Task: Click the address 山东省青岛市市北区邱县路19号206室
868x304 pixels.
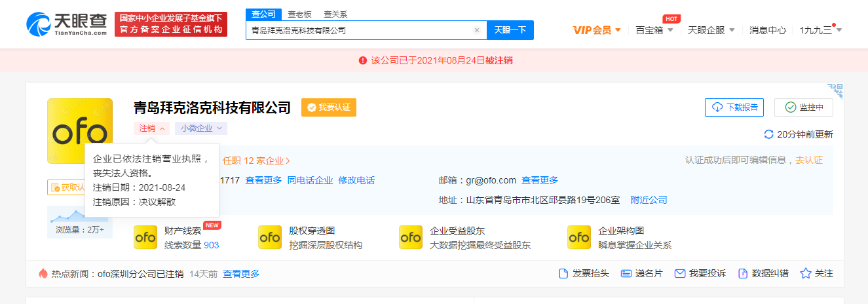Action: (x=542, y=200)
